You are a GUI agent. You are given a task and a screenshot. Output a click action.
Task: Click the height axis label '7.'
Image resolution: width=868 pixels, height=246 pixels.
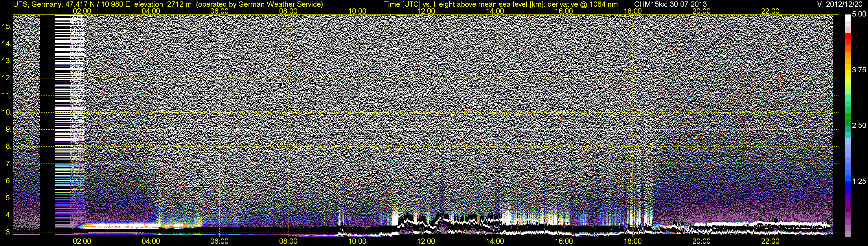[x=8, y=164]
